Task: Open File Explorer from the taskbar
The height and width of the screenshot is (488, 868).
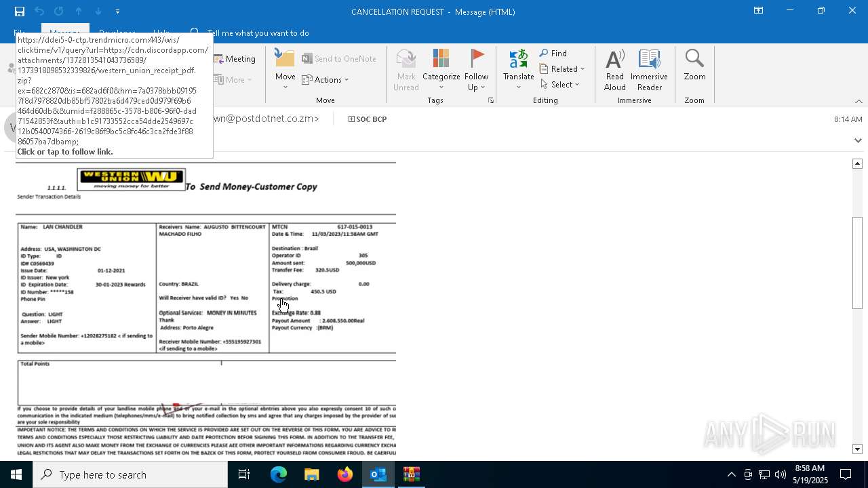Action: click(311, 474)
